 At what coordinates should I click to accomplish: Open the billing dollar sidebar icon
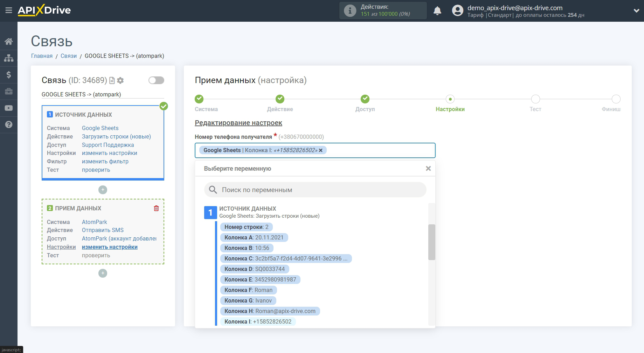(x=9, y=75)
